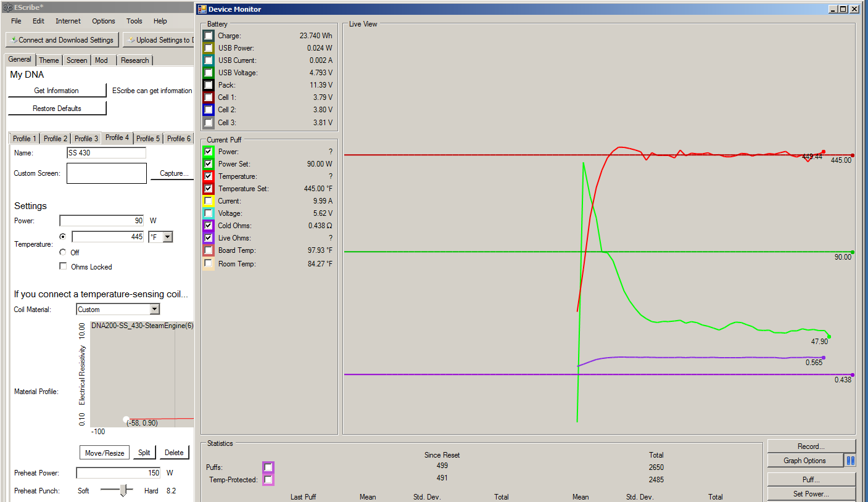Select the temperature Off radio button
Screen dimensions: 868x502
pos(63,252)
